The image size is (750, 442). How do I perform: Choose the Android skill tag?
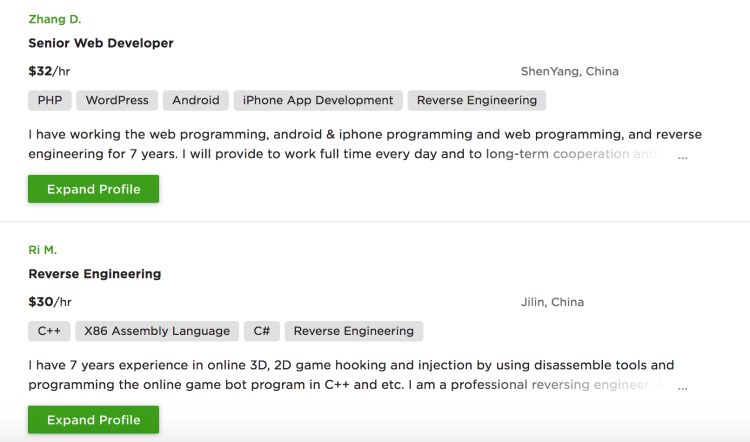(x=196, y=100)
